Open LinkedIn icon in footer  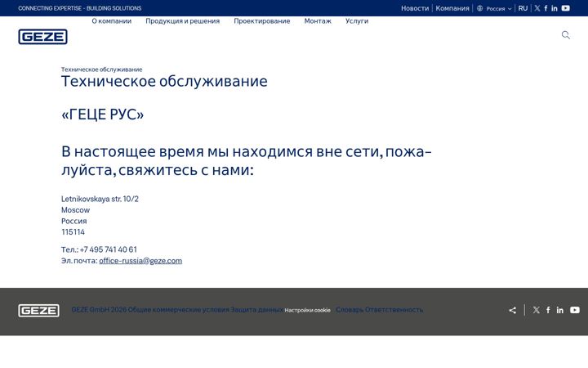pos(560,310)
